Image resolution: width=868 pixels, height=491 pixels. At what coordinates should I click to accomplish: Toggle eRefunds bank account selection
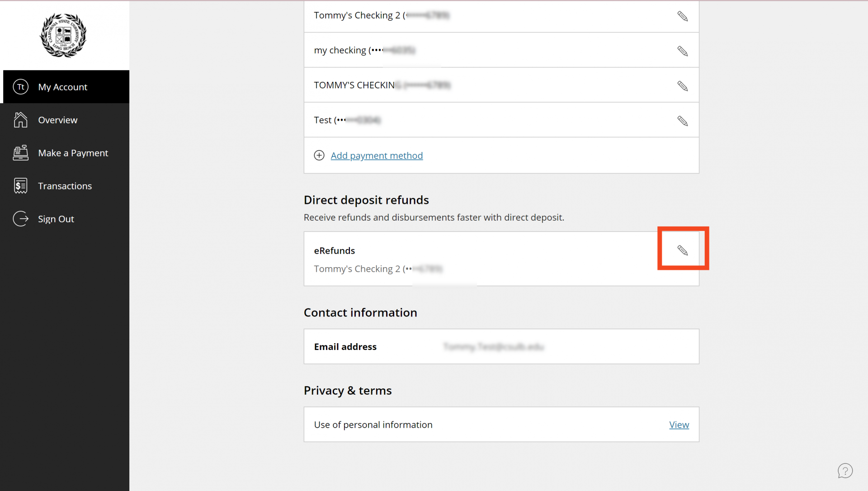(682, 250)
